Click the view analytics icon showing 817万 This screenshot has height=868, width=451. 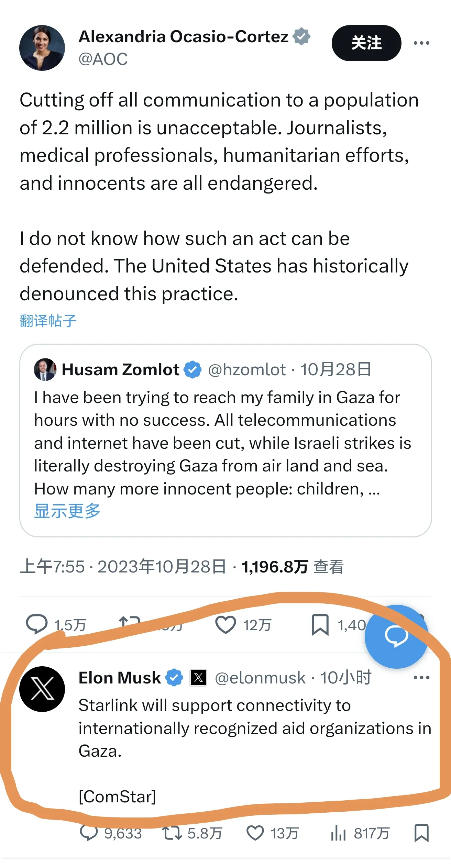[338, 833]
